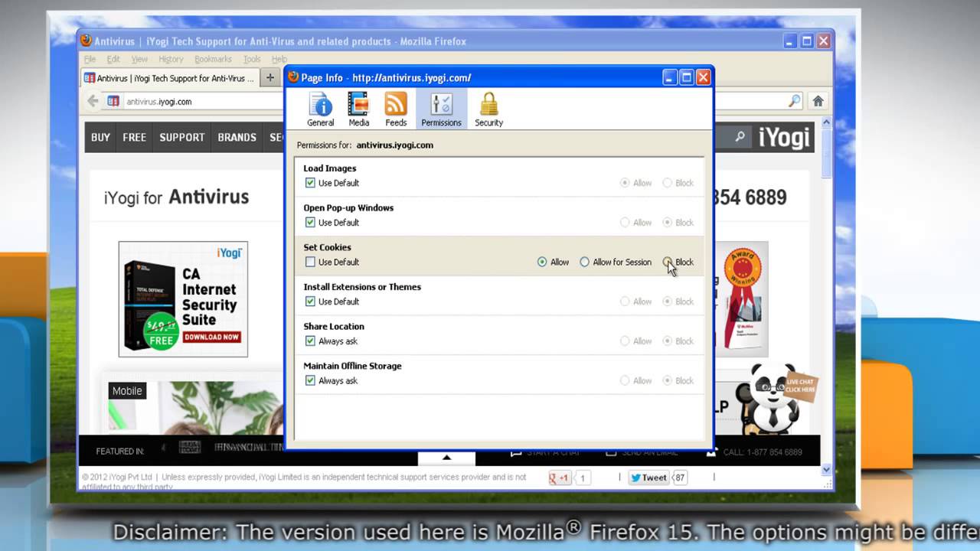The width and height of the screenshot is (980, 551).
Task: Click the Firefox home button
Action: pyautogui.click(x=818, y=101)
